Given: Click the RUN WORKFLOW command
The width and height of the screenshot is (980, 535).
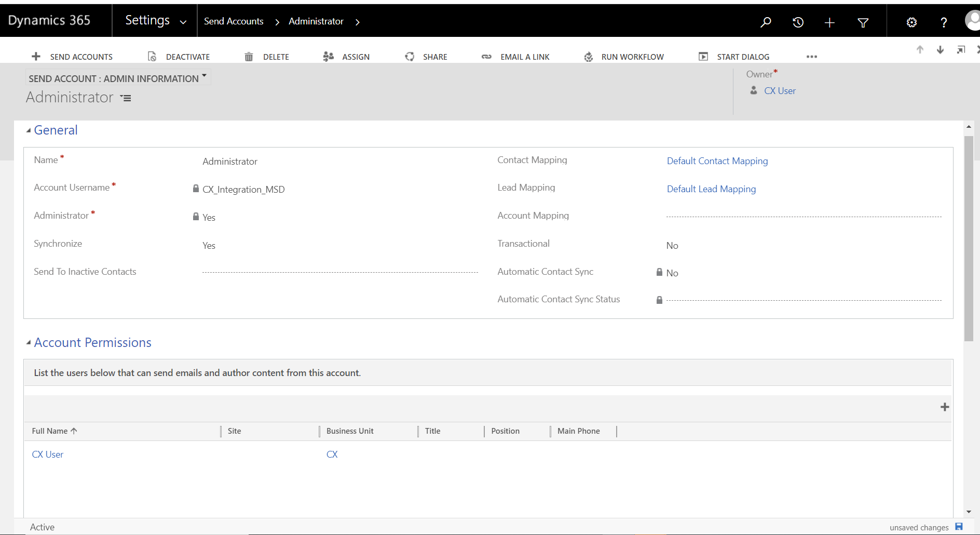Looking at the screenshot, I should tap(632, 57).
